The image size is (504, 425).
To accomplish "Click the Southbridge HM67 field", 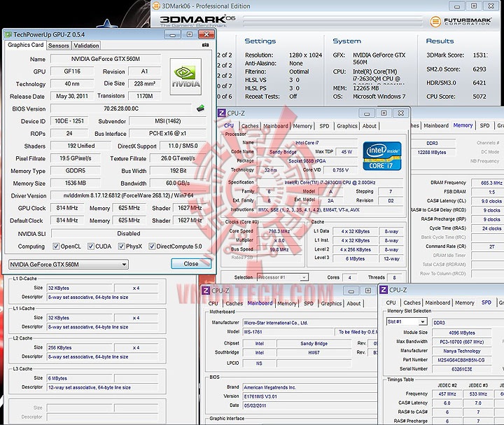I will coord(314,353).
